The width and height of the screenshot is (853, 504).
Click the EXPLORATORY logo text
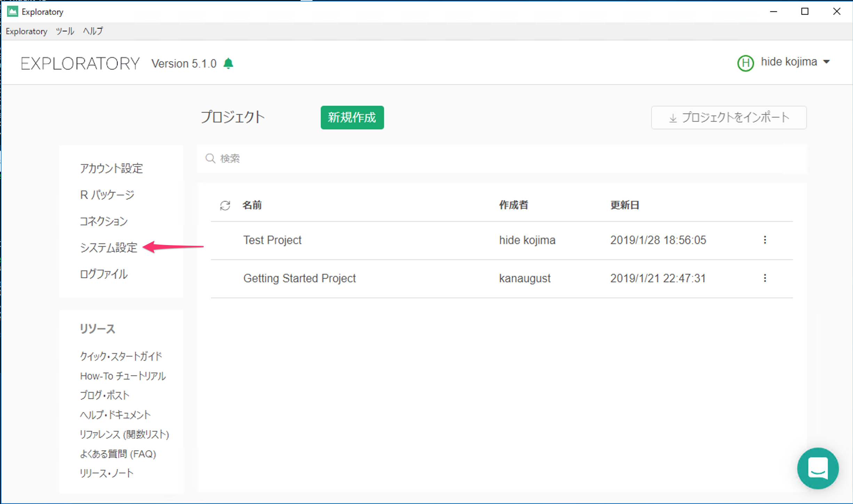pyautogui.click(x=80, y=64)
